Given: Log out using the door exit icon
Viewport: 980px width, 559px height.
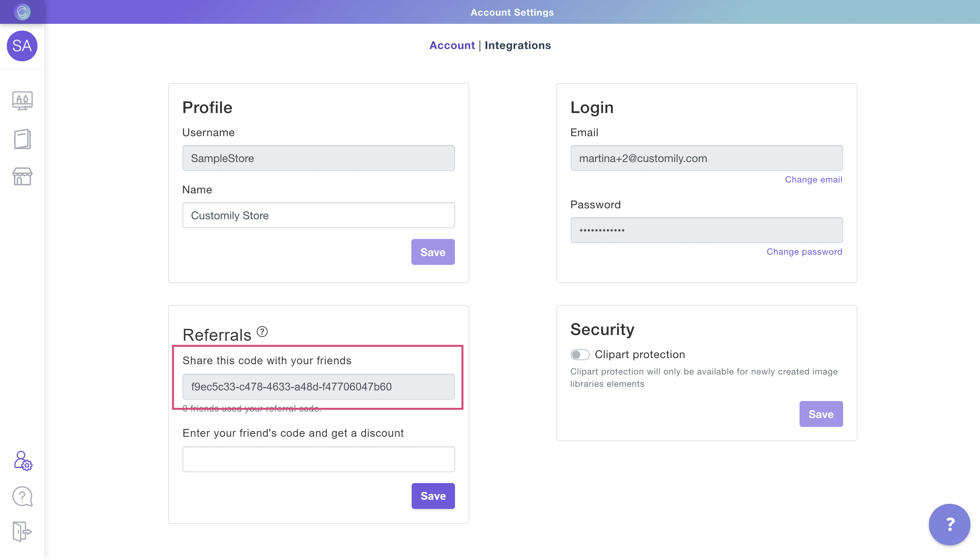Looking at the screenshot, I should pyautogui.click(x=22, y=532).
